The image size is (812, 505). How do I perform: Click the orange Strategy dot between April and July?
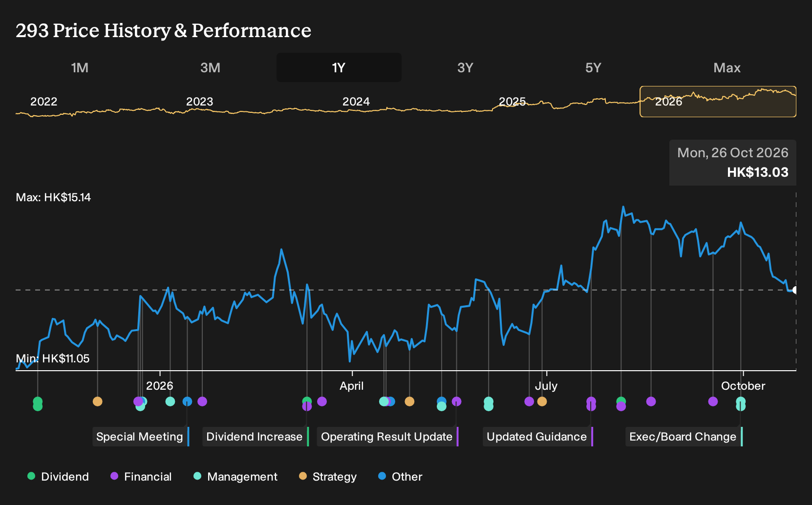pyautogui.click(x=409, y=401)
